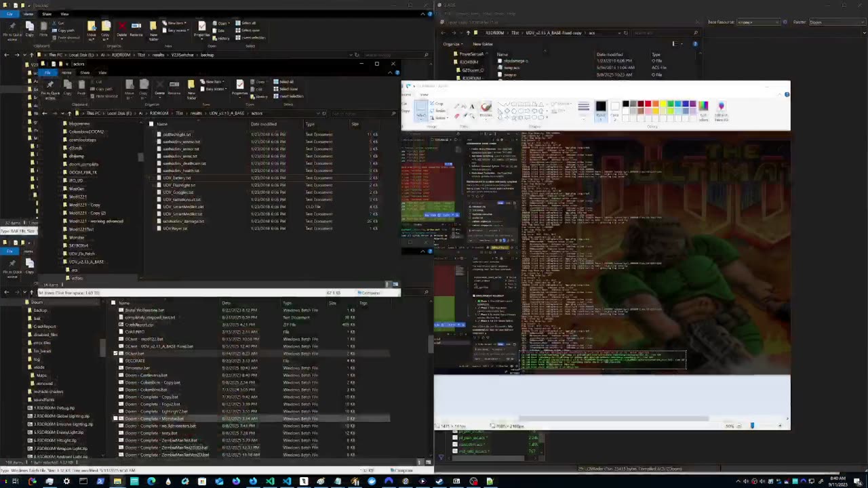868x488 pixels.
Task: Check Doom - Complete - Monster.bat checkbox
Action: pyautogui.click(x=115, y=418)
